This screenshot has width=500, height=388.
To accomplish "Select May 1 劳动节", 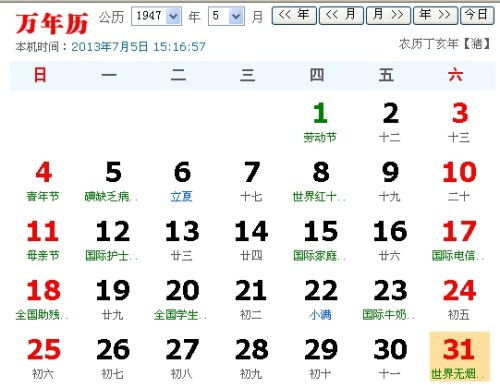I will [320, 123].
